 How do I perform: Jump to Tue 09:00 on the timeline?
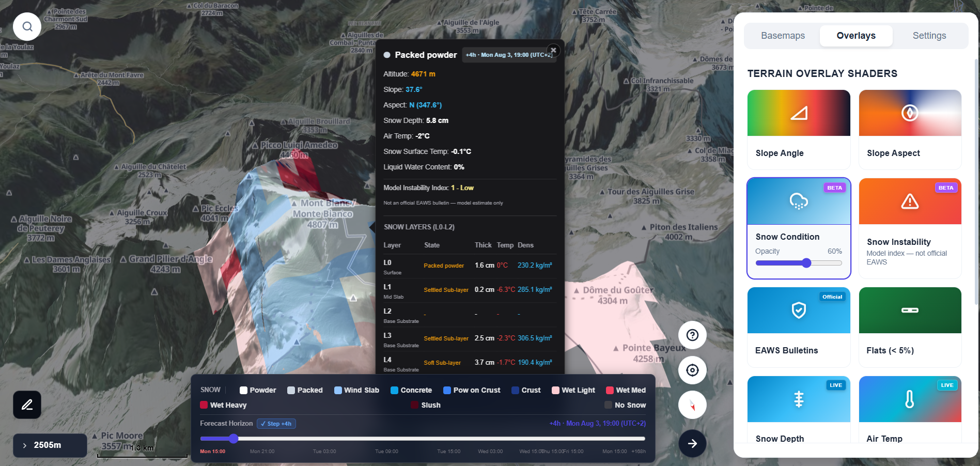coord(386,452)
